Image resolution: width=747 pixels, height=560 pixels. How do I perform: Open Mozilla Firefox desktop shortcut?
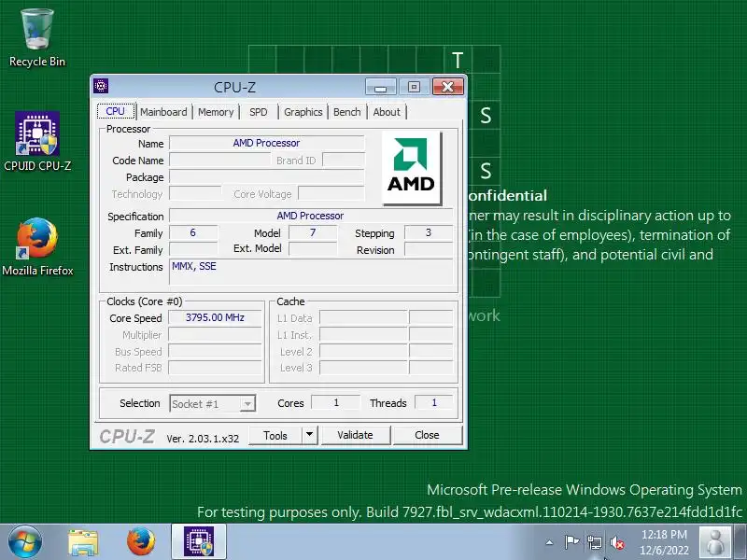37,246
